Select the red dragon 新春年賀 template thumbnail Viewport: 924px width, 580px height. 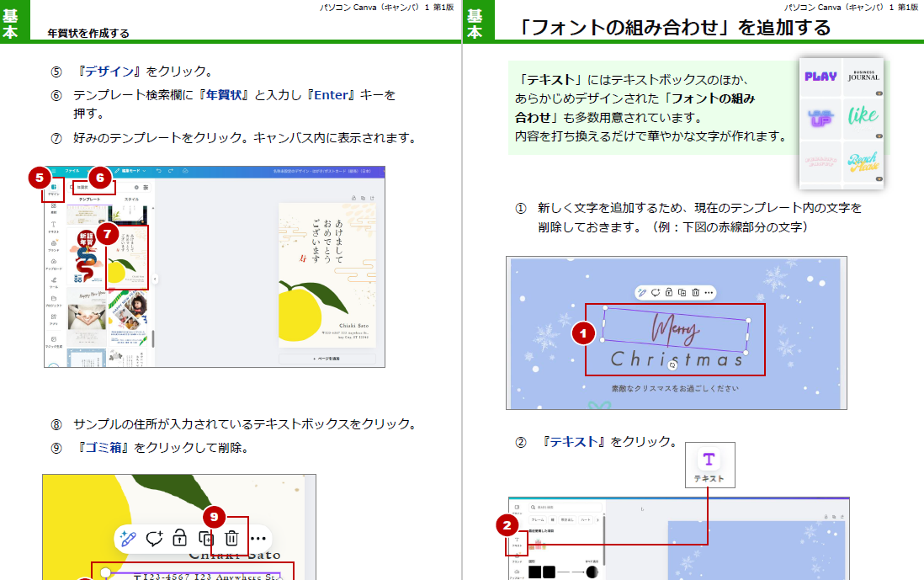[x=86, y=257]
